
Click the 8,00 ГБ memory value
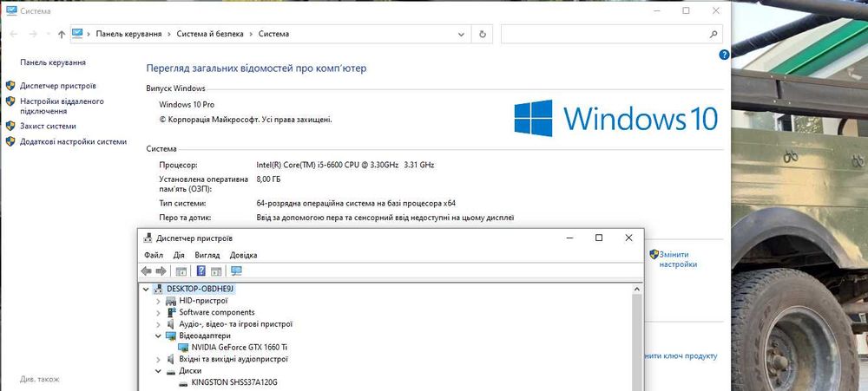268,179
